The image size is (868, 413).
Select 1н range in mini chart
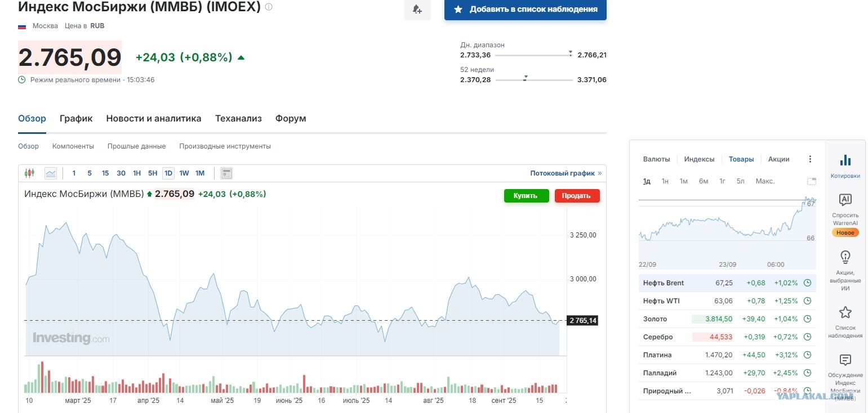pyautogui.click(x=665, y=181)
